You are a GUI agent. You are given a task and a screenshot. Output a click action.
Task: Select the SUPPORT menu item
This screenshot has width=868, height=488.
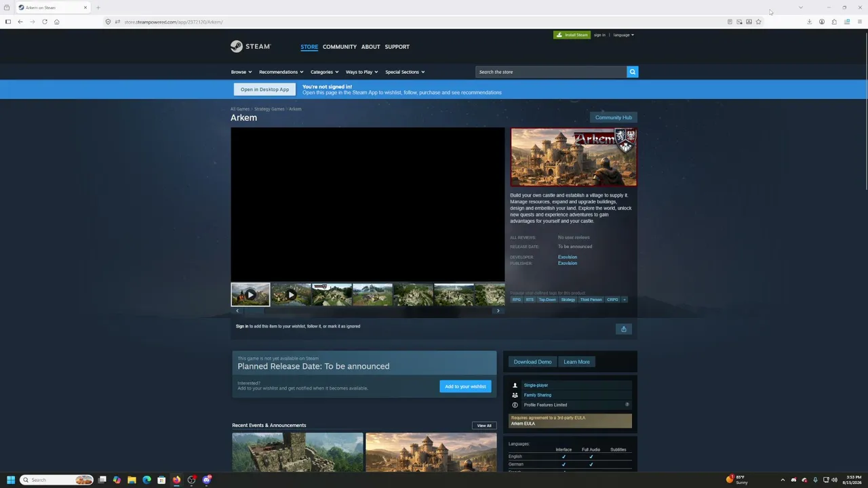click(x=397, y=47)
